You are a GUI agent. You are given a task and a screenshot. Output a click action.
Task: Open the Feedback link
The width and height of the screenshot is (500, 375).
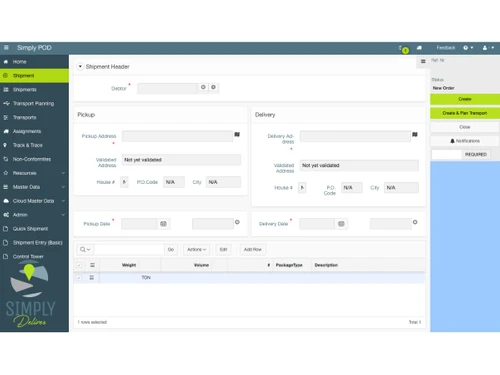446,48
